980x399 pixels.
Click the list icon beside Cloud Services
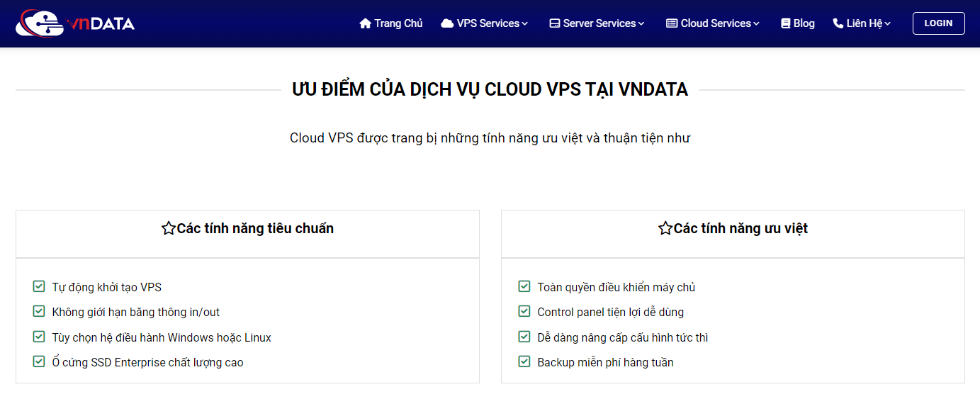coord(672,23)
